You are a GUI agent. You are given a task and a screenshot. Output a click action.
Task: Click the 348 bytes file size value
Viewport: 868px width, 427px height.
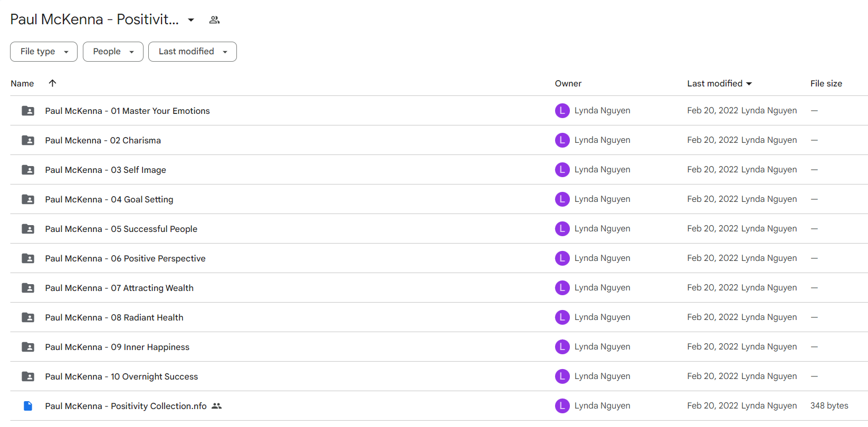pyautogui.click(x=829, y=406)
